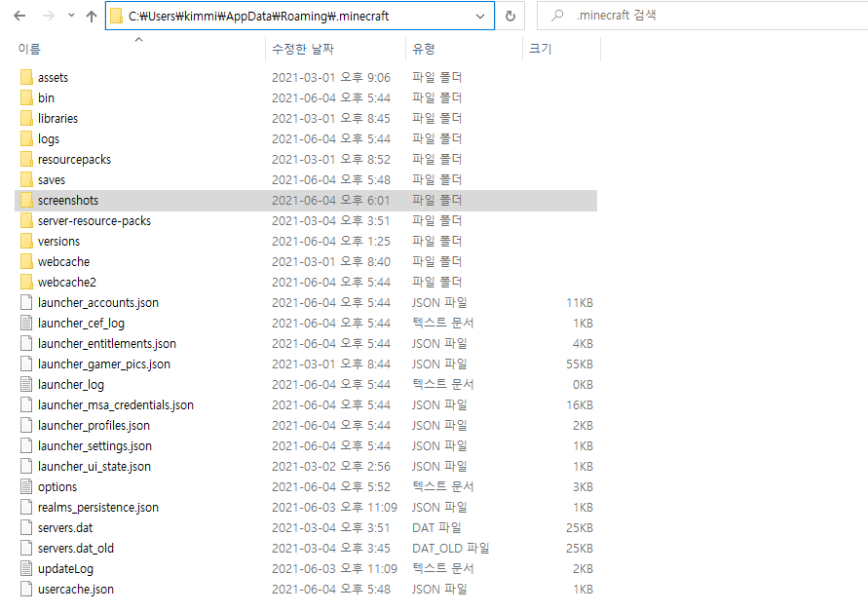Select the server-resource-packs folder icon
The image size is (868, 613).
pyautogui.click(x=26, y=221)
